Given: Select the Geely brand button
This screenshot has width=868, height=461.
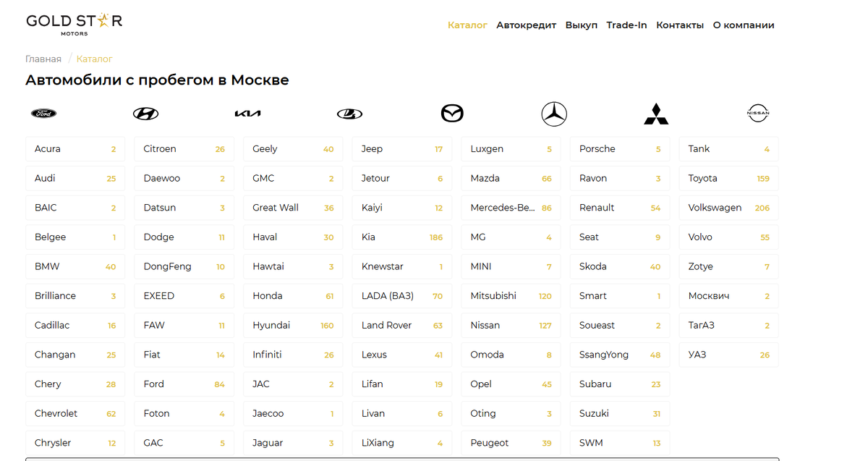Looking at the screenshot, I should (x=293, y=149).
